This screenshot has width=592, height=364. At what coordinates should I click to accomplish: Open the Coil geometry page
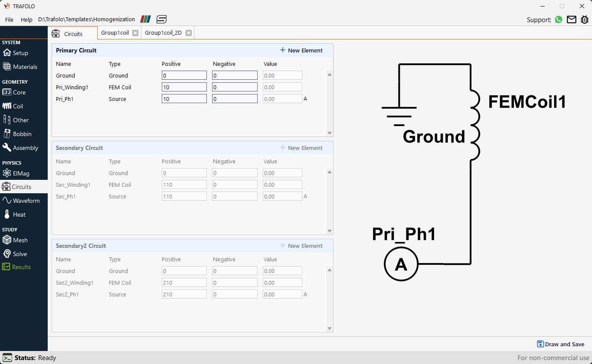(13, 106)
